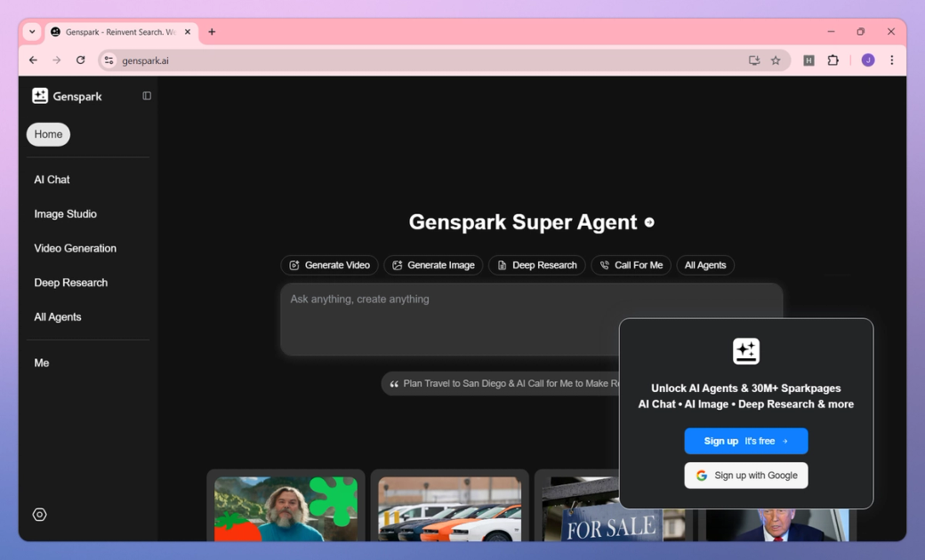Open the Deep Research quick action chip
925x560 pixels.
coord(536,265)
